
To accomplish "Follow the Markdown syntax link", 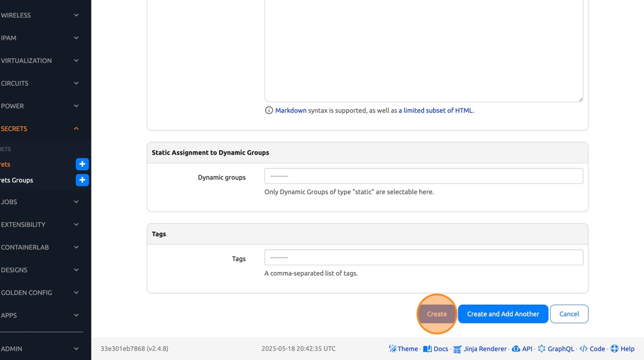I will click(290, 110).
